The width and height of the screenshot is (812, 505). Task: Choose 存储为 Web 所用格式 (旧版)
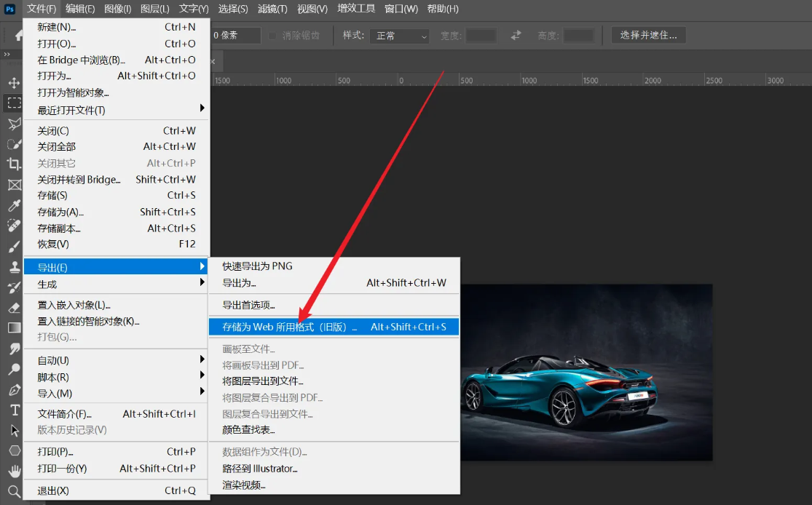click(334, 327)
